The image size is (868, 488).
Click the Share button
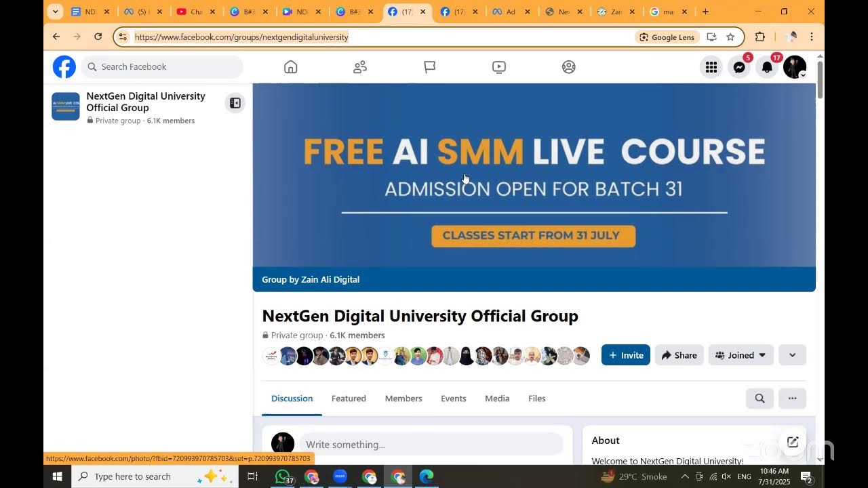click(679, 355)
